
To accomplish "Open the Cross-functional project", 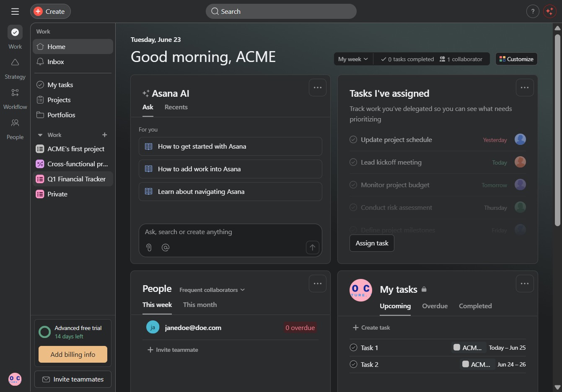I will click(73, 164).
